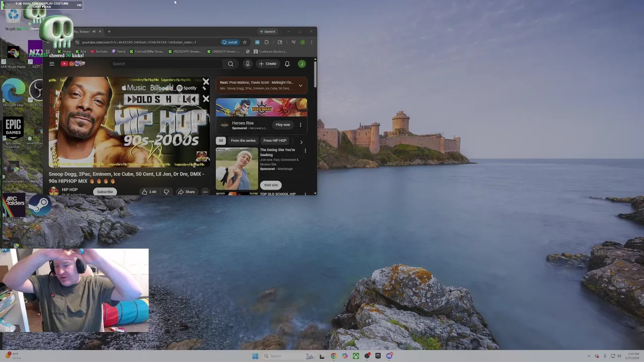Mute the tab via speaker icon

pyautogui.click(x=94, y=32)
